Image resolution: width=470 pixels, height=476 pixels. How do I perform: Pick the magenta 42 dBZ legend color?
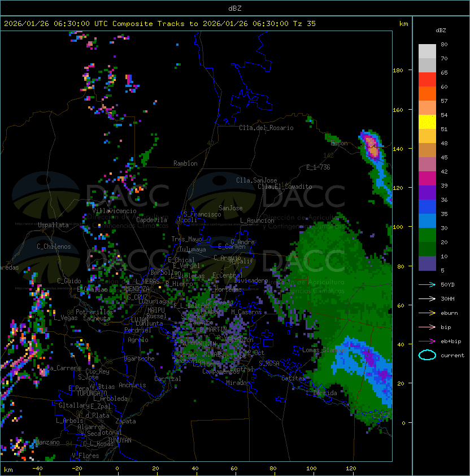[x=427, y=178]
